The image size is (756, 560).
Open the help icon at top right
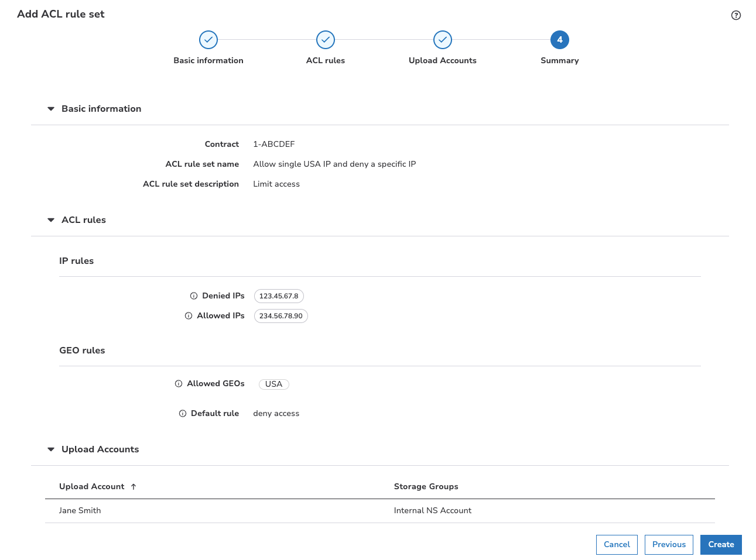(736, 15)
